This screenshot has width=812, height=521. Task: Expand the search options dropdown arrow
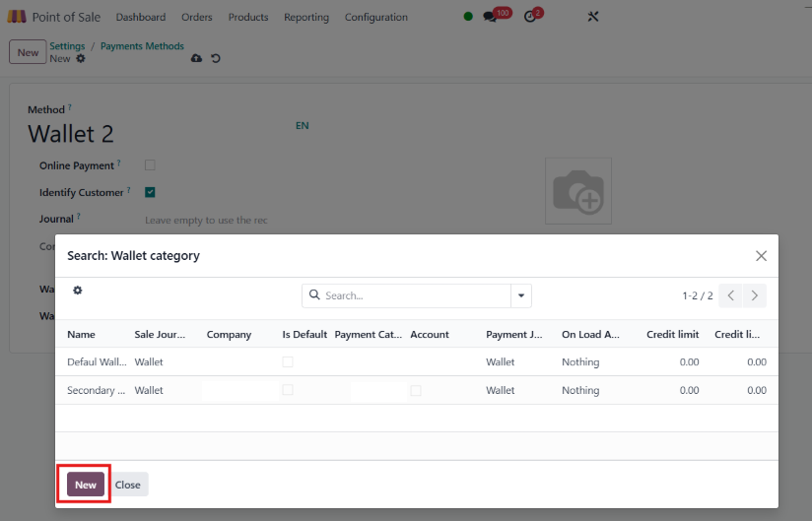pos(521,295)
